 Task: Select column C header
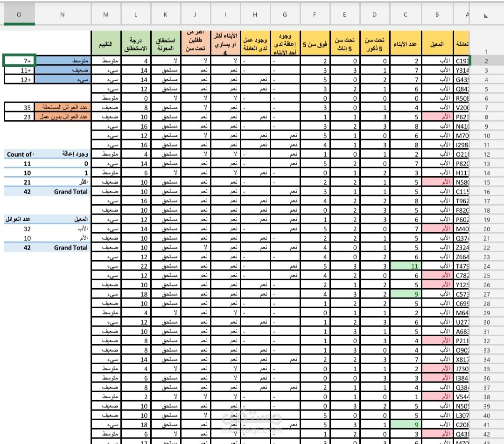point(406,14)
